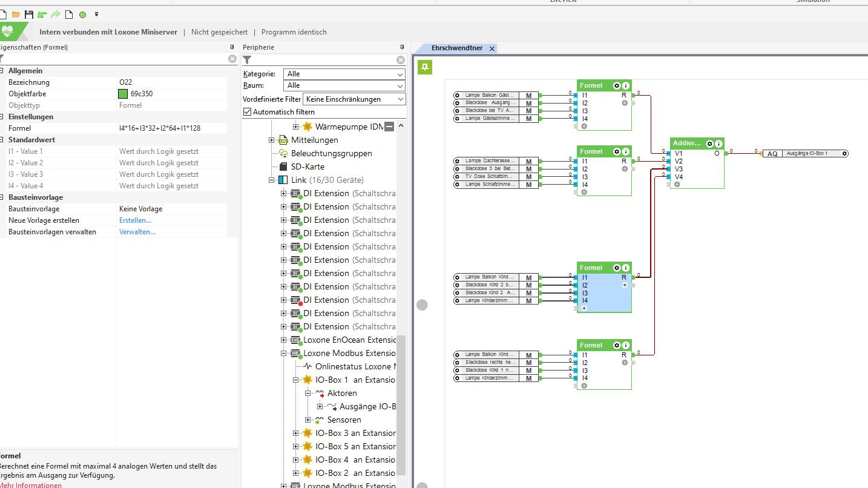Click the green undo arrow icon
Viewport: 868px width, 488px height.
pos(42,14)
